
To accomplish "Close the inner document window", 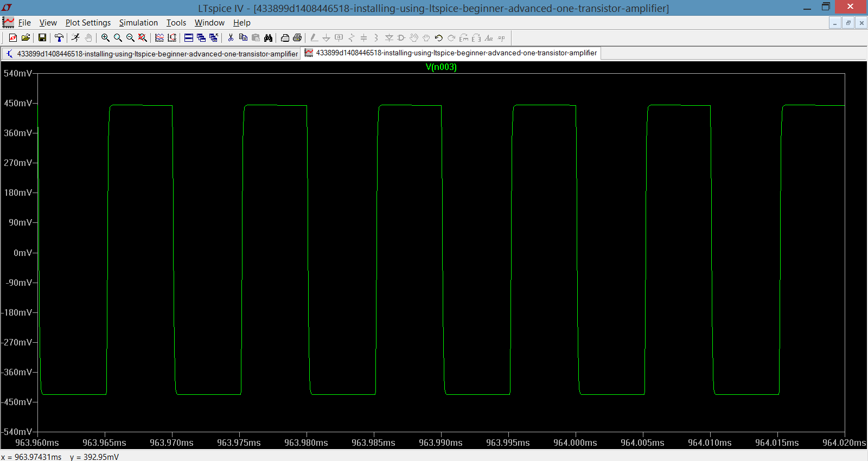I will coord(861,23).
